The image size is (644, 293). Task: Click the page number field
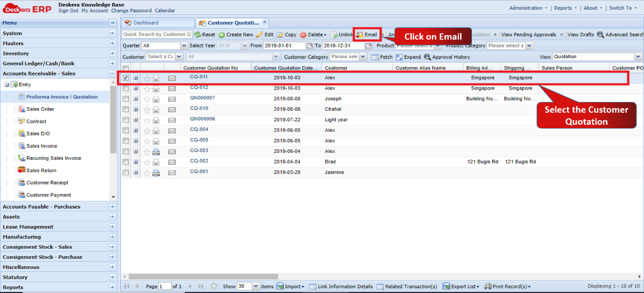pyautogui.click(x=165, y=286)
